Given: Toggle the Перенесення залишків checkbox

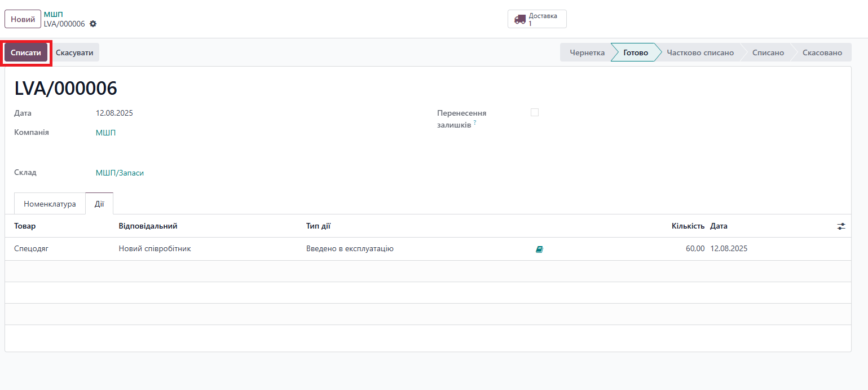Looking at the screenshot, I should (535, 112).
